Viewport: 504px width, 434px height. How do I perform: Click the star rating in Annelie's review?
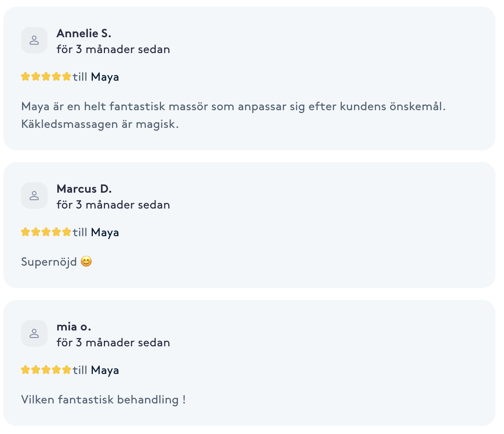[46, 77]
